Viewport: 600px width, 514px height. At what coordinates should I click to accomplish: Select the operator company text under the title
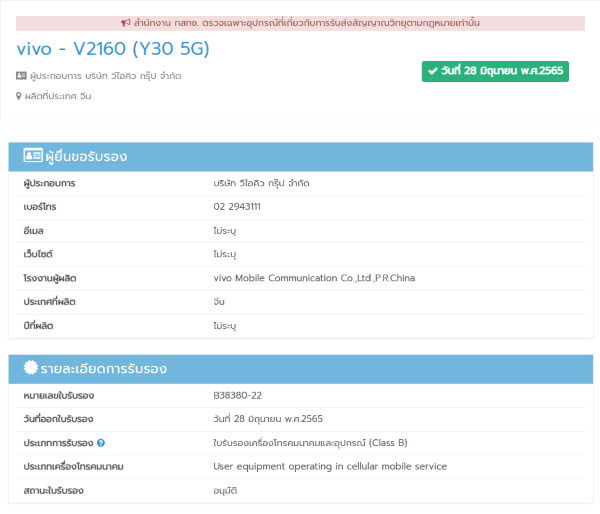point(106,76)
